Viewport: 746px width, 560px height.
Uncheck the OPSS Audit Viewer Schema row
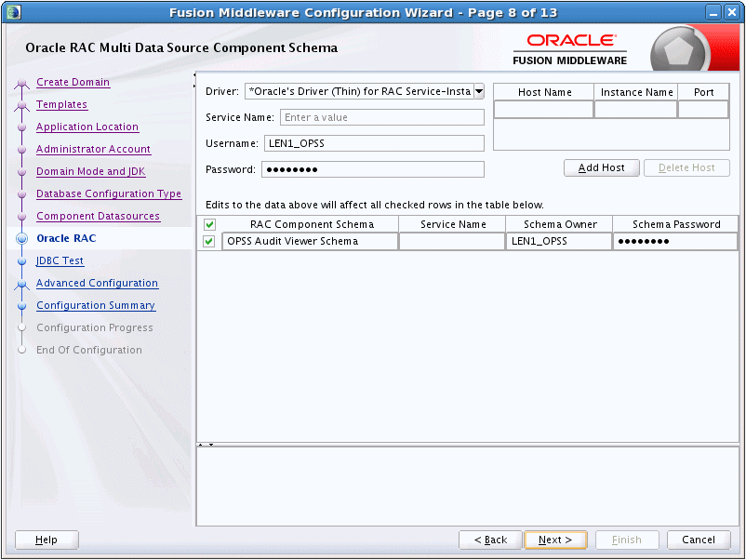[x=209, y=241]
